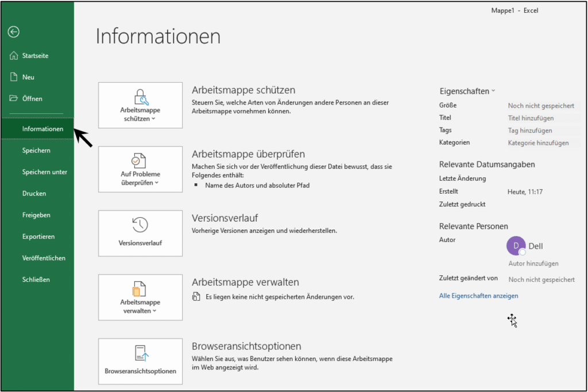Choose Schließen in the sidebar

pos(36,279)
